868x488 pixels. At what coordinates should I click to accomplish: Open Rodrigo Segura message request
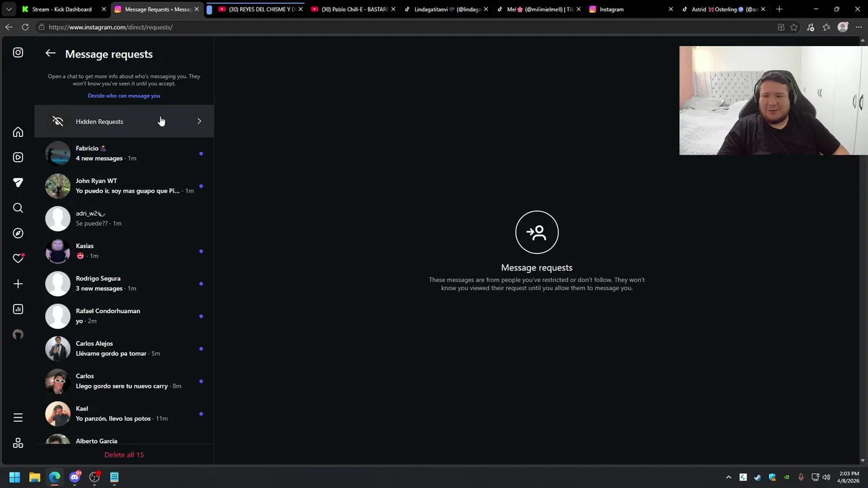tap(124, 283)
